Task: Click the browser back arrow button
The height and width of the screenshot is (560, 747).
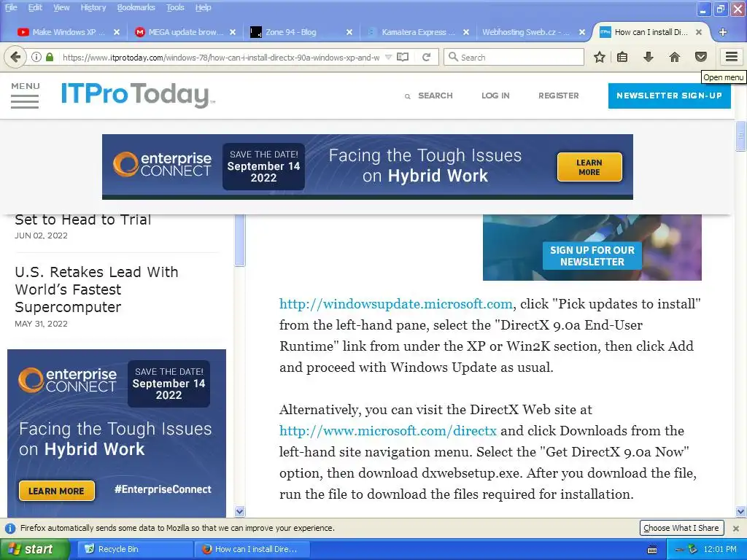Action: (15, 57)
